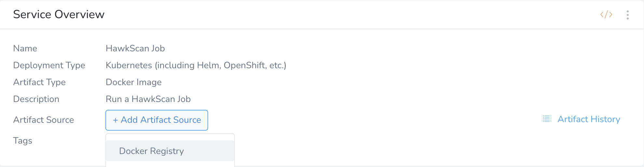This screenshot has width=644, height=167.
Task: Click the Deployment Type label
Action: [x=49, y=65]
